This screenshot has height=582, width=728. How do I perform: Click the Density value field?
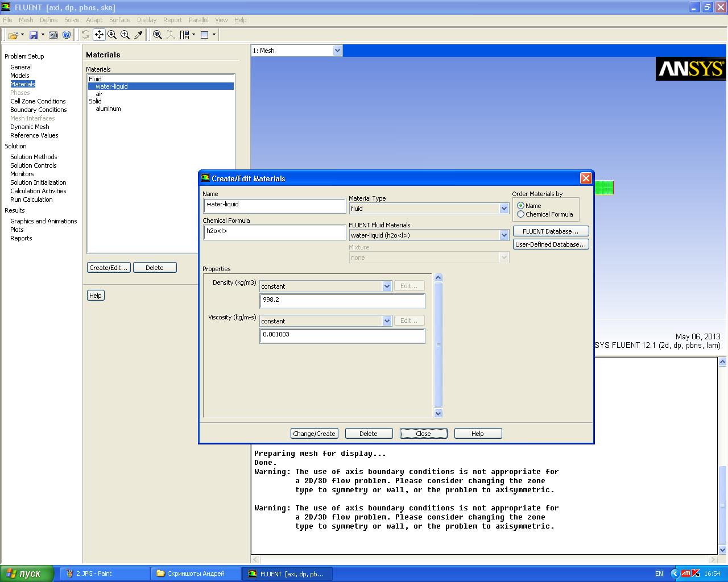(342, 301)
